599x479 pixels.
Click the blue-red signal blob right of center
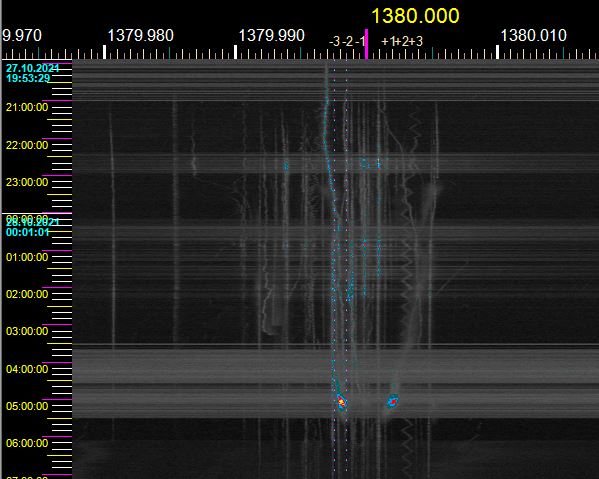(x=393, y=401)
